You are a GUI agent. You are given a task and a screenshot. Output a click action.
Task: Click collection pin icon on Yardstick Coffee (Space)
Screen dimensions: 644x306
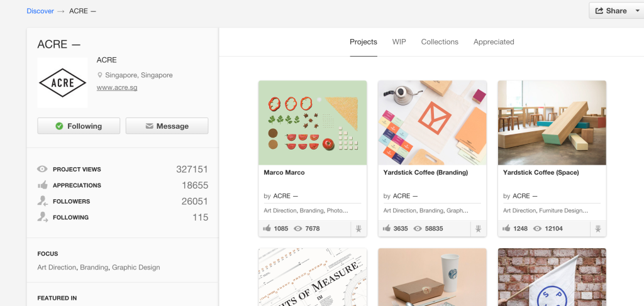click(598, 229)
